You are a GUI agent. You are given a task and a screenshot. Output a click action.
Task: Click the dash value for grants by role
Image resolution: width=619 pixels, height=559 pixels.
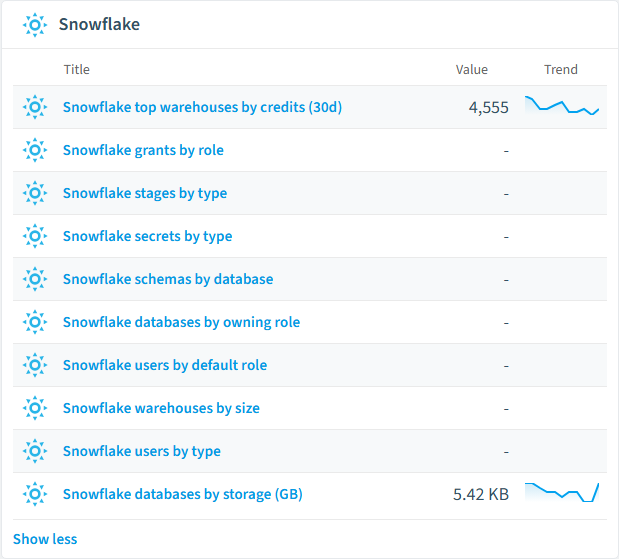[x=506, y=151]
